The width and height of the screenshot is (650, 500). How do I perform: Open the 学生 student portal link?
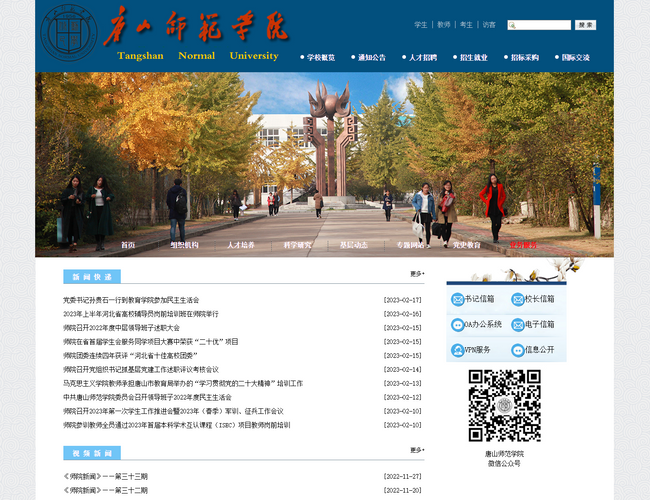(x=421, y=25)
